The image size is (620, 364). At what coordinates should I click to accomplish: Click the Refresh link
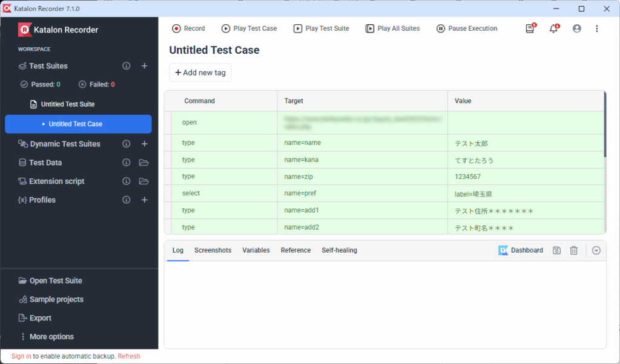pos(129,356)
